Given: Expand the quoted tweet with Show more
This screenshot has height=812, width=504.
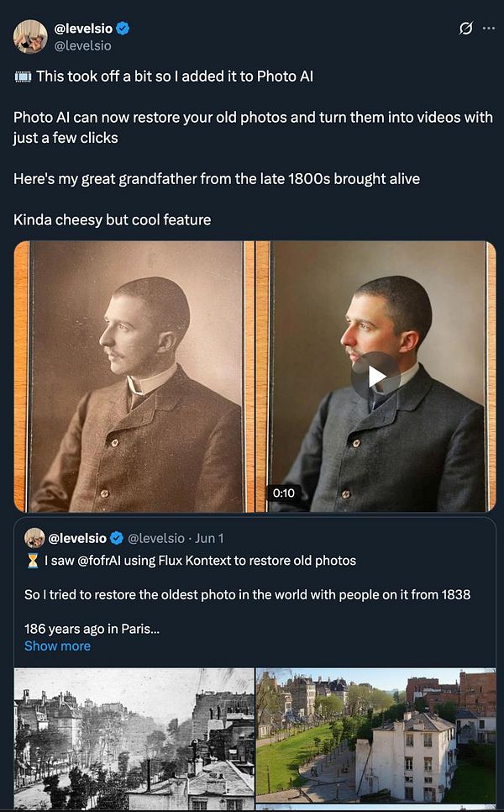Looking at the screenshot, I should pos(56,646).
